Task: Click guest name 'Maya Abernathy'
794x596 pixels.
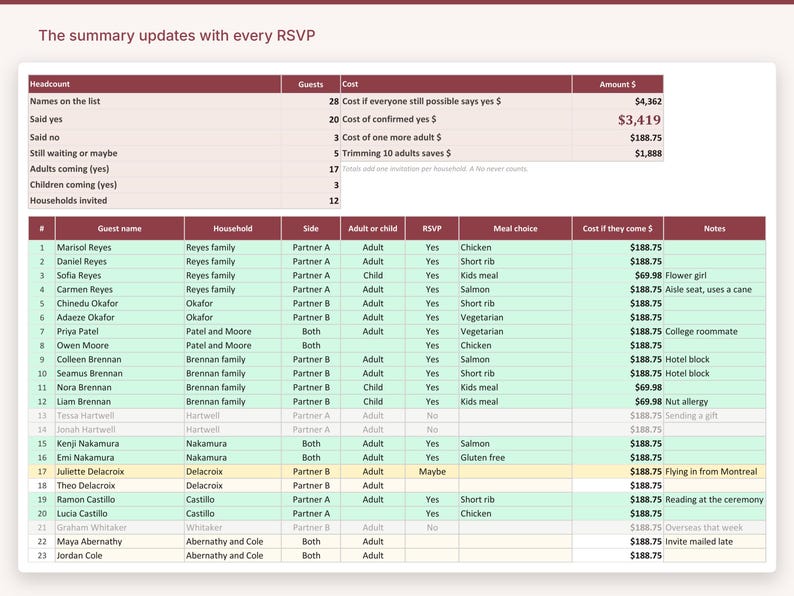Action: tap(90, 541)
